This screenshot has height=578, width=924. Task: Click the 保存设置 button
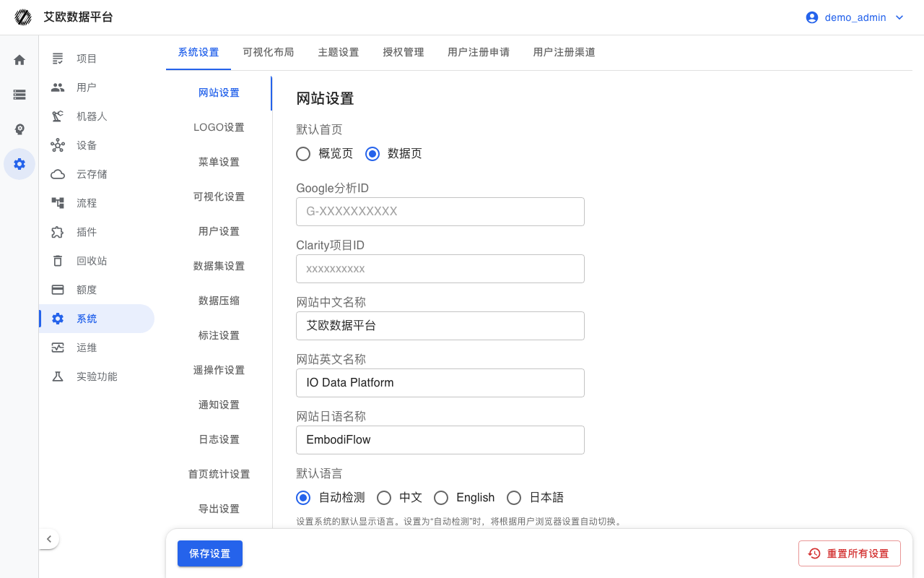click(210, 553)
